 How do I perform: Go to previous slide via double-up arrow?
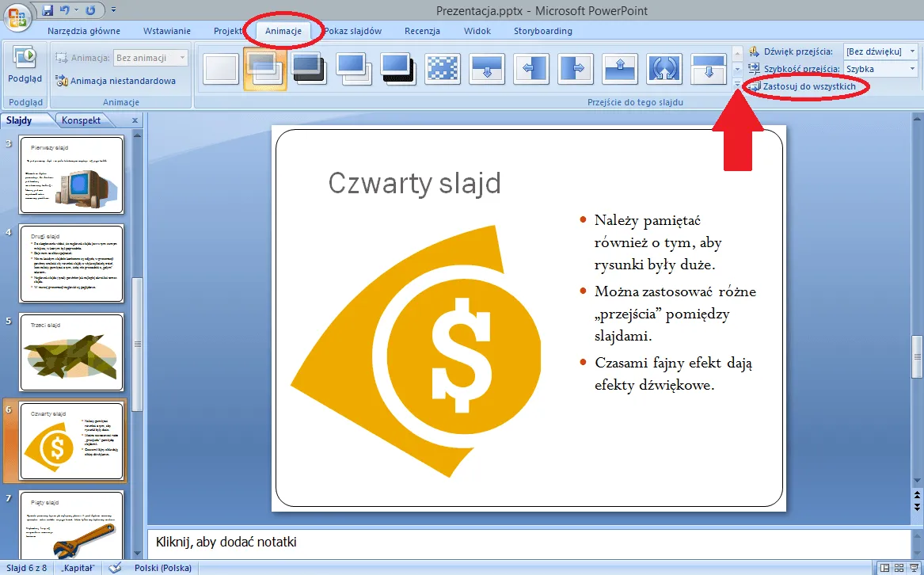[x=917, y=497]
